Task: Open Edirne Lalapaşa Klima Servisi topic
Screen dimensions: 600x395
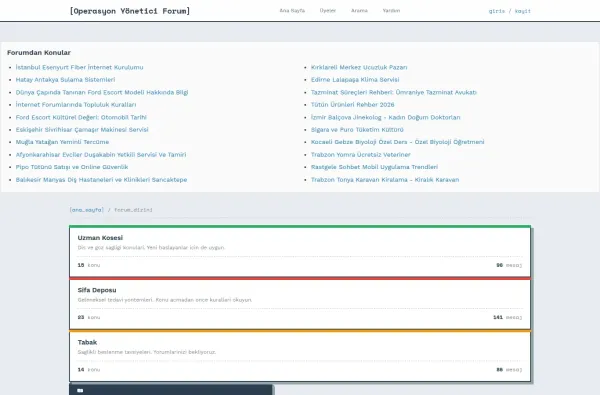Action: pyautogui.click(x=355, y=80)
